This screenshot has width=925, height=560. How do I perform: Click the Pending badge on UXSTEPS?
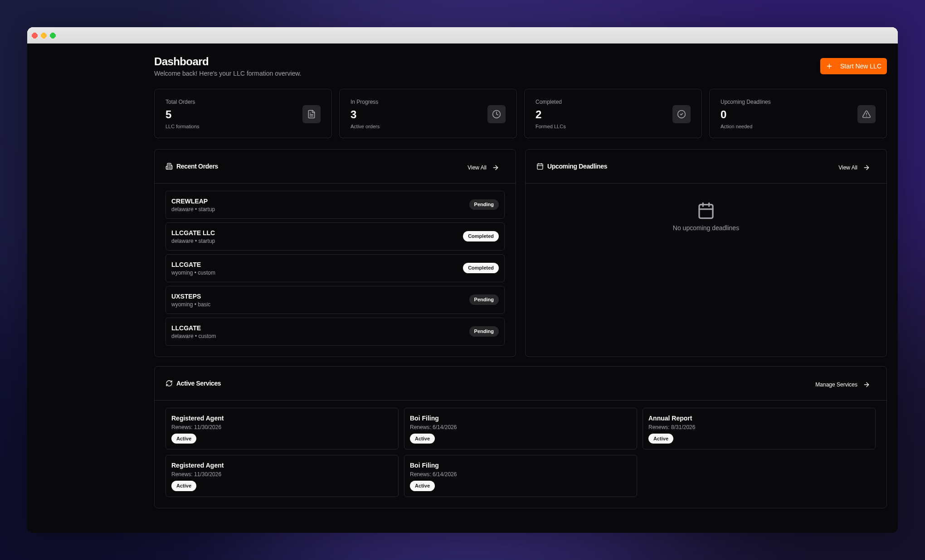pyautogui.click(x=484, y=299)
